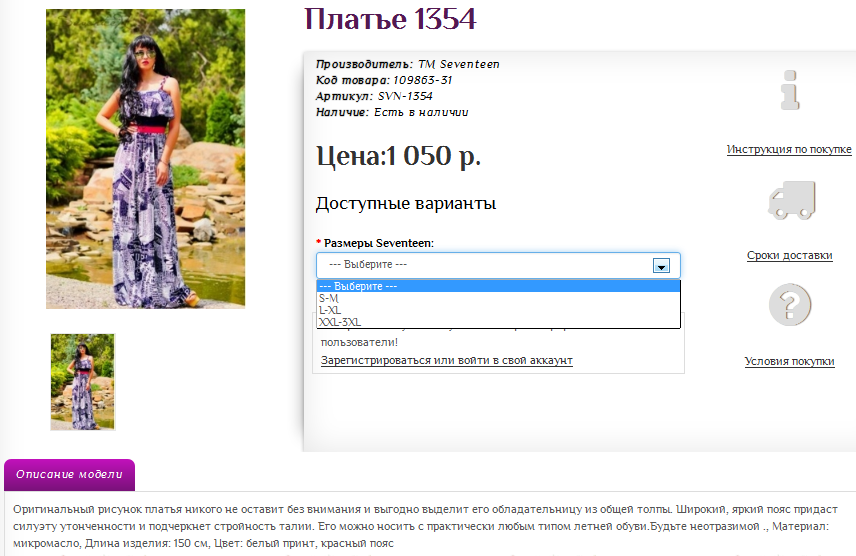Click the Наличие: Есть в наличии text

pyautogui.click(x=392, y=113)
